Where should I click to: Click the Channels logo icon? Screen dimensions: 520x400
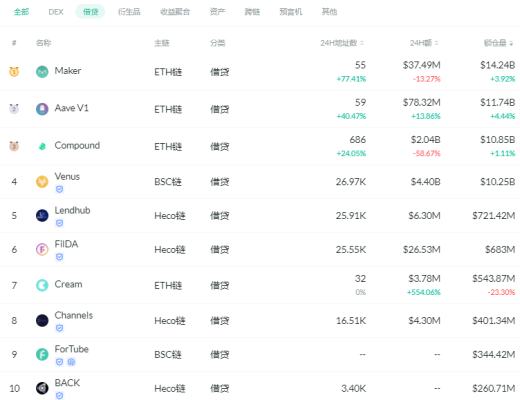(x=42, y=321)
